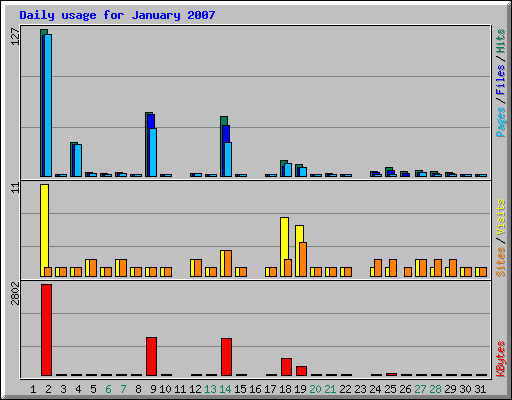Click the day label "31" below the chart

pos(480,389)
